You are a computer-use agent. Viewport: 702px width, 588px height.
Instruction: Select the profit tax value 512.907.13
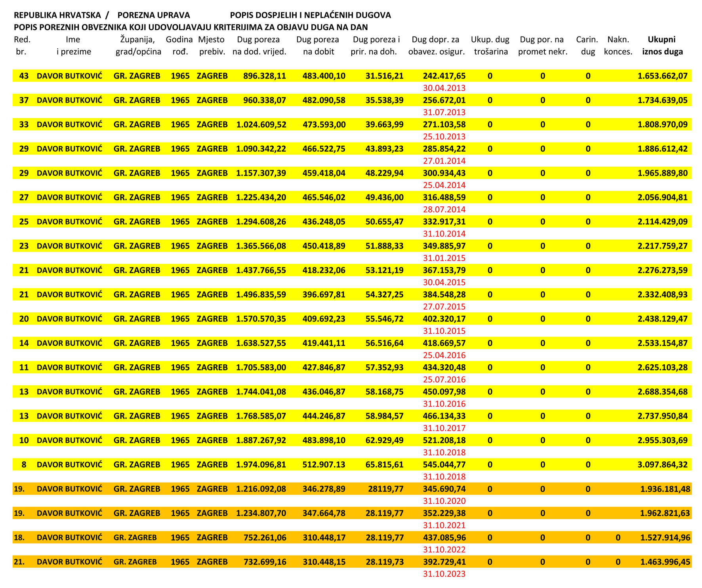pyautogui.click(x=324, y=465)
